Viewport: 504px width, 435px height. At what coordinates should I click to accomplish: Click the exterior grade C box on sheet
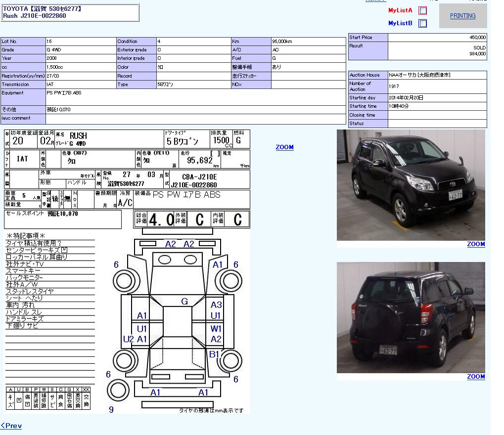(x=199, y=219)
